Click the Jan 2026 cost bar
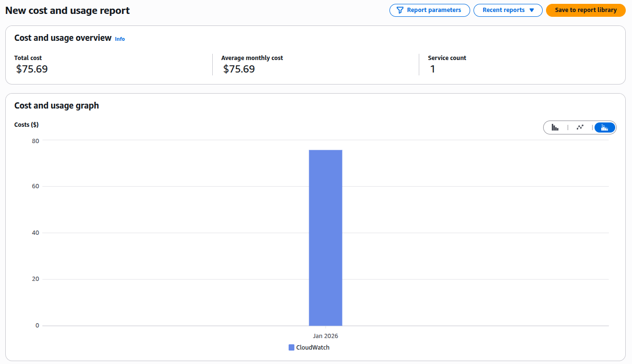This screenshot has height=364, width=632. 325,238
